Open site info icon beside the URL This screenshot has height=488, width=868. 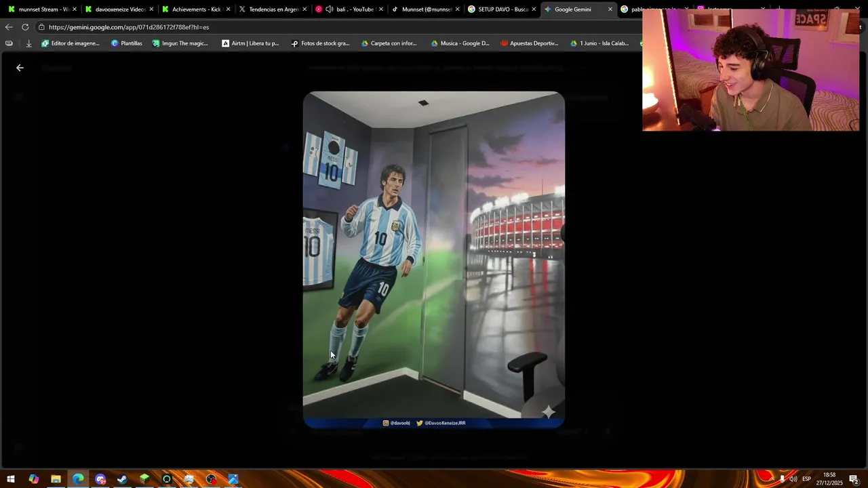(x=41, y=27)
